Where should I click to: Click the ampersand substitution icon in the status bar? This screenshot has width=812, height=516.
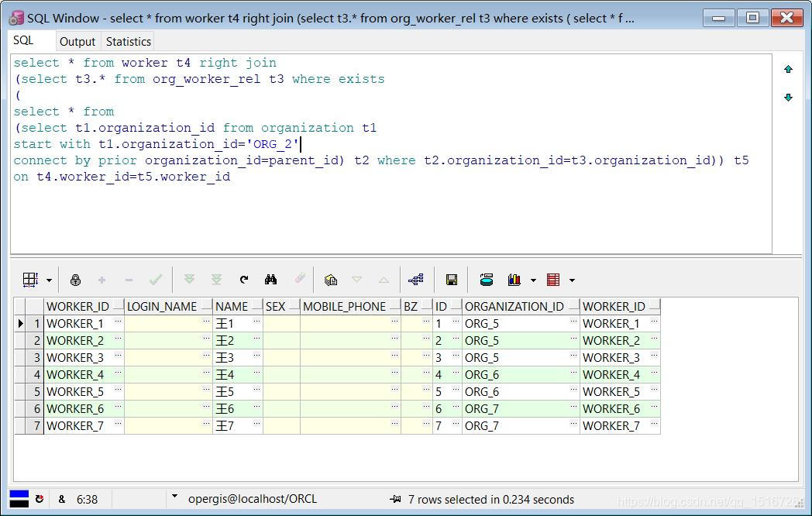pyautogui.click(x=62, y=499)
